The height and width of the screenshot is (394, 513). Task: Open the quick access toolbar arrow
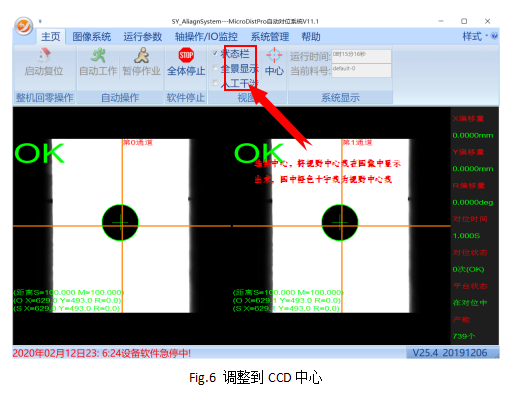pos(40,21)
